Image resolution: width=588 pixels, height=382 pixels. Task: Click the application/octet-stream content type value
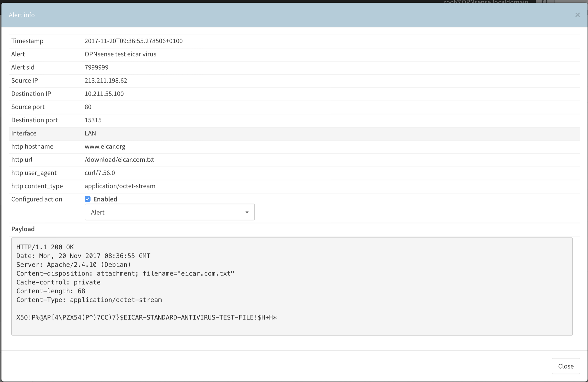120,186
